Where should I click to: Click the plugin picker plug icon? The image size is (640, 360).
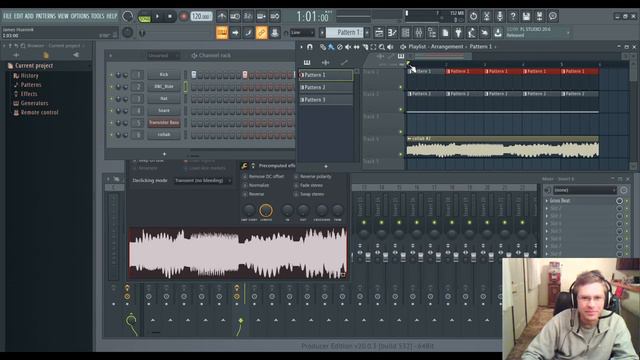pos(458,33)
